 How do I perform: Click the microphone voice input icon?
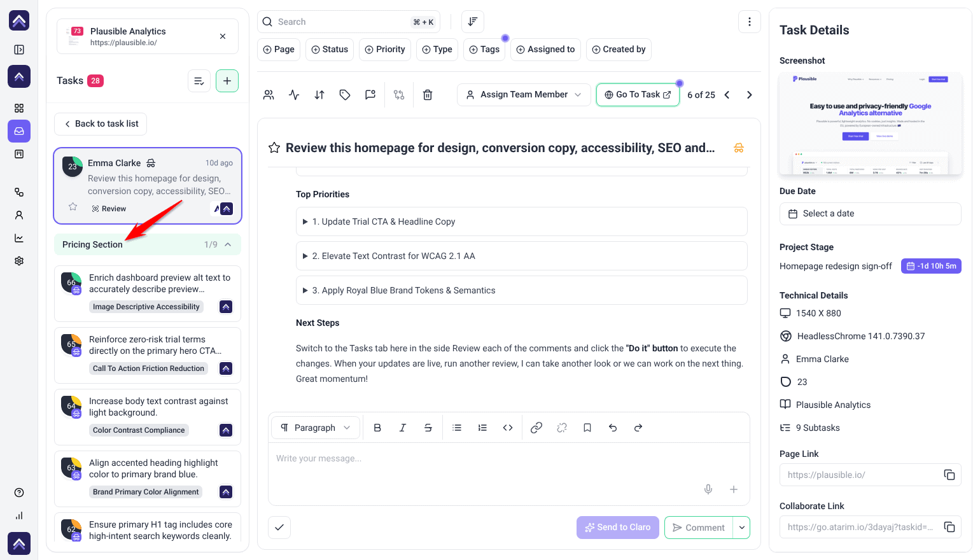[708, 489]
